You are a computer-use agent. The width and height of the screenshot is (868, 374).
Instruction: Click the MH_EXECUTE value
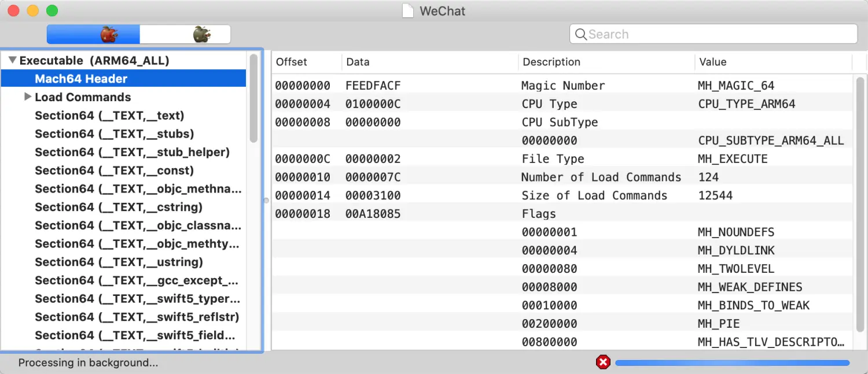pos(733,159)
